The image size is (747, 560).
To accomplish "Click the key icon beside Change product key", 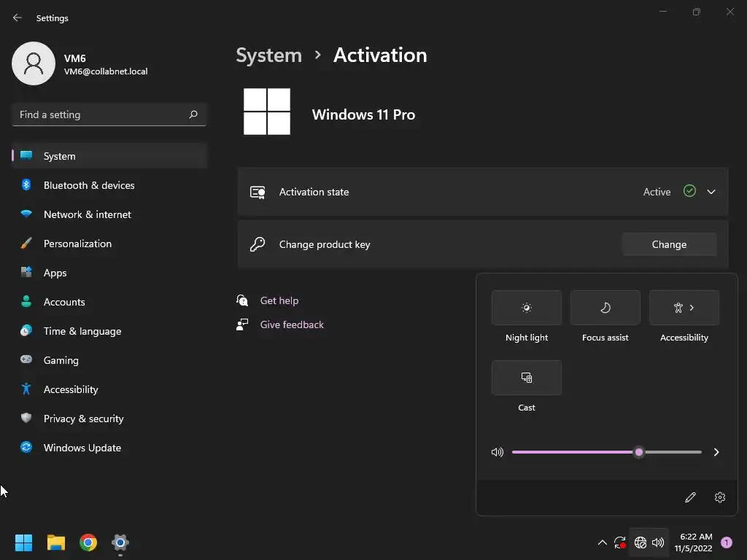I will pos(258,244).
